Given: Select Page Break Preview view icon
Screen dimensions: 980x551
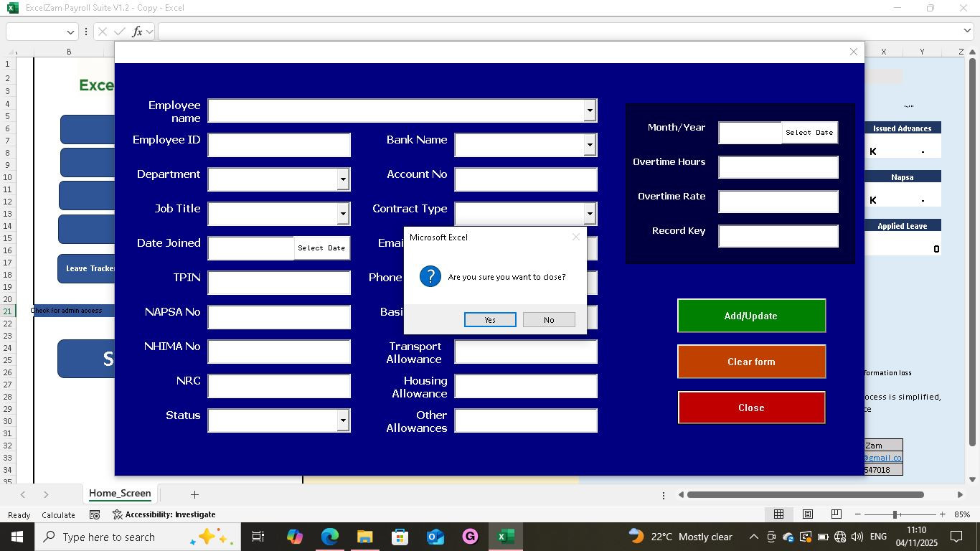Looking at the screenshot, I should [x=836, y=514].
